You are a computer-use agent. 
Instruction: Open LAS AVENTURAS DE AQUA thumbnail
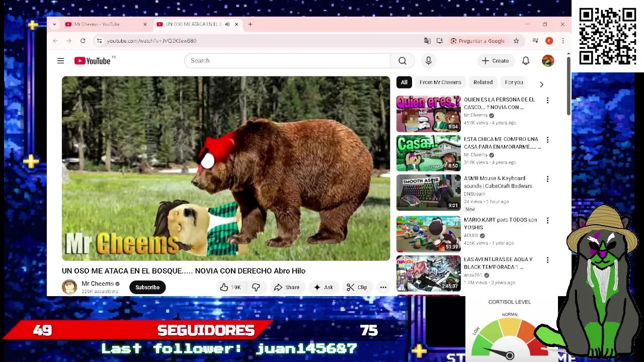click(429, 273)
